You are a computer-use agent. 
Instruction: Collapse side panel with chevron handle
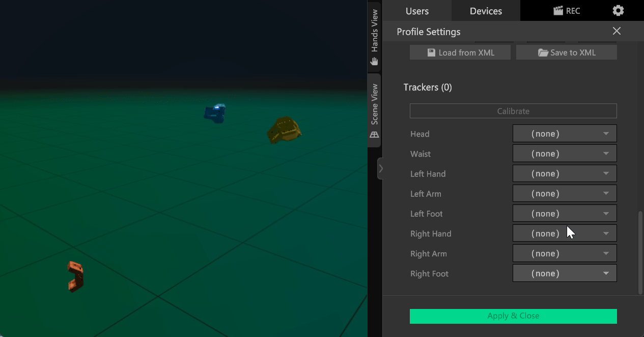coord(380,168)
